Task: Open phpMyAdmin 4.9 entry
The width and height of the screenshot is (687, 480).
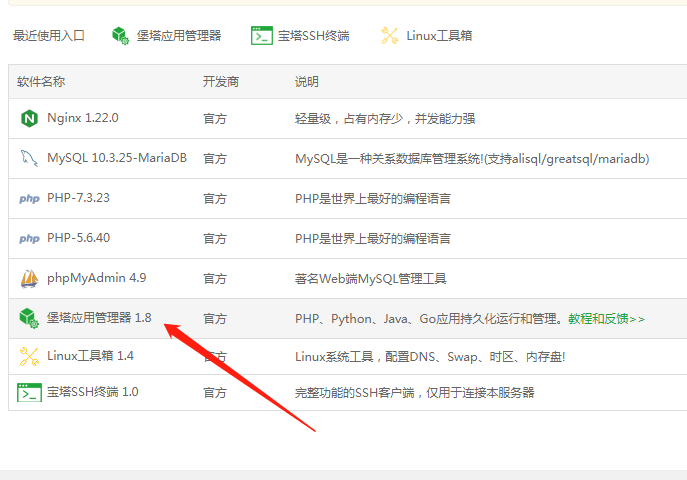Action: point(97,278)
